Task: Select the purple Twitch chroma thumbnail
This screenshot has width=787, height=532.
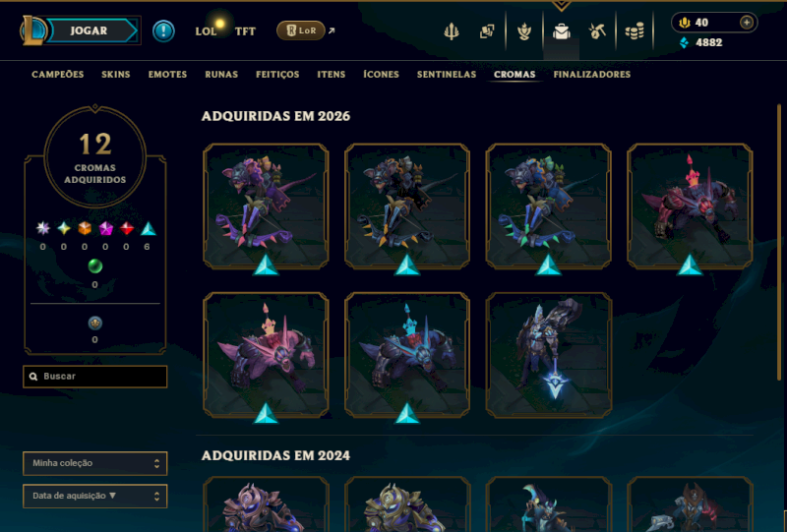Action: 266,207
